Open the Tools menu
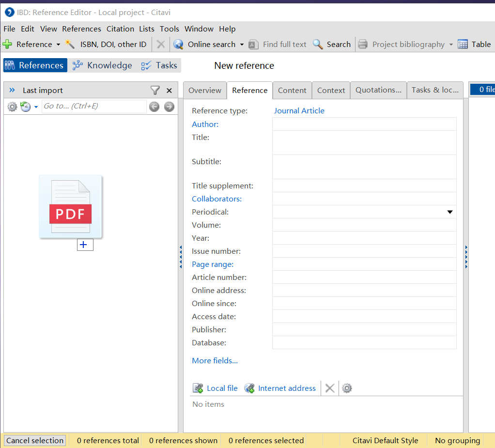 point(169,29)
